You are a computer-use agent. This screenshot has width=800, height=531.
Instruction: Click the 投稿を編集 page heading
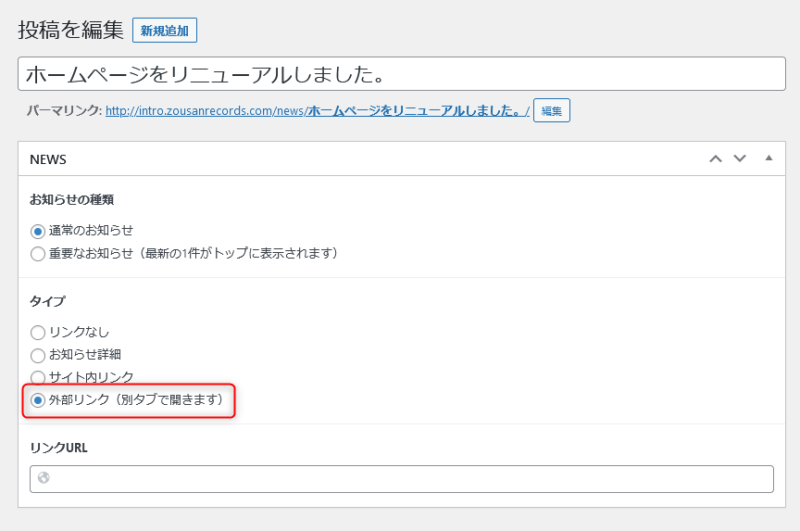[x=70, y=30]
